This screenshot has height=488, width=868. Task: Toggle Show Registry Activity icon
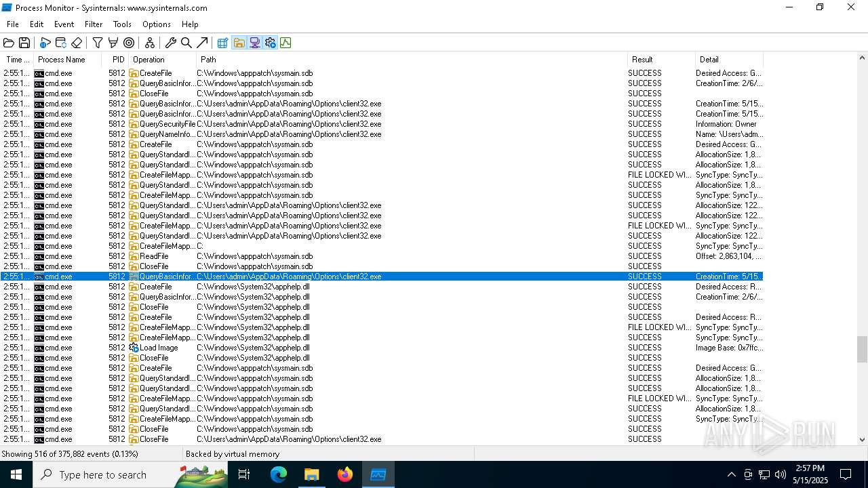point(222,43)
